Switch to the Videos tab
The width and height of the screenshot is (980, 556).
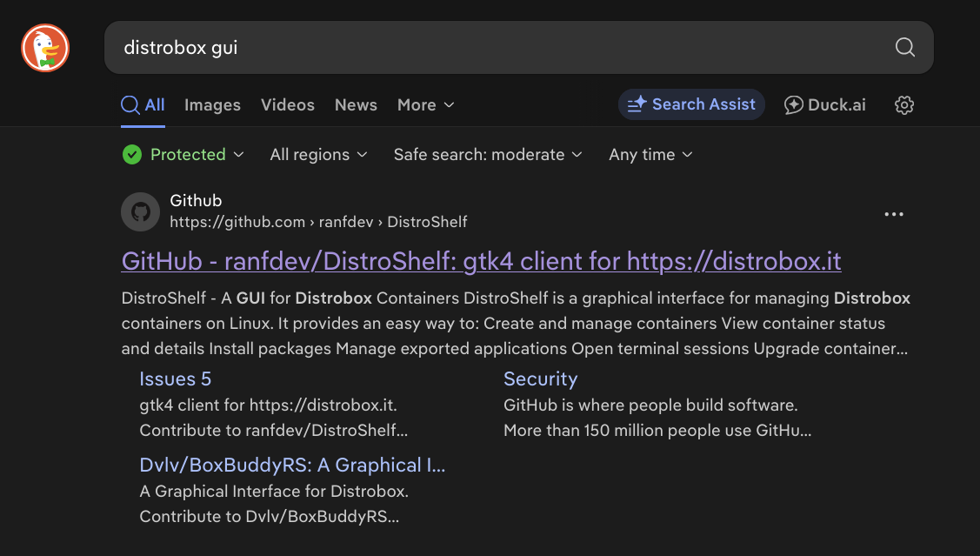(288, 105)
